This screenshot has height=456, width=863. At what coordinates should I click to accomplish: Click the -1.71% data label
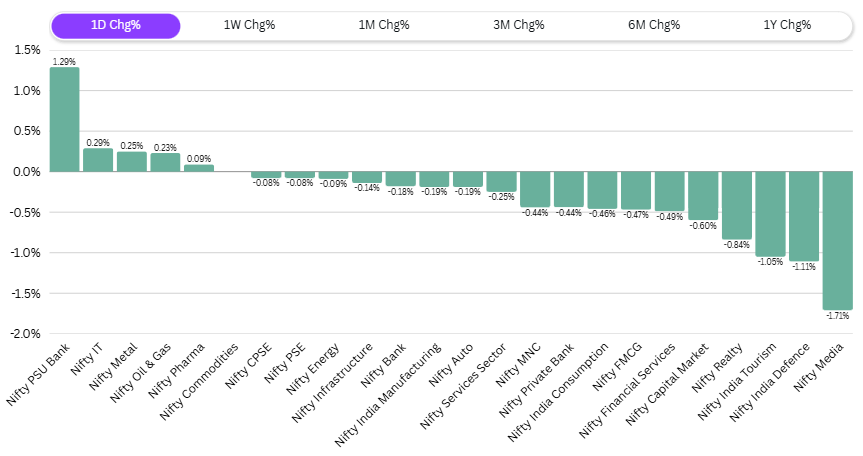pyautogui.click(x=836, y=316)
